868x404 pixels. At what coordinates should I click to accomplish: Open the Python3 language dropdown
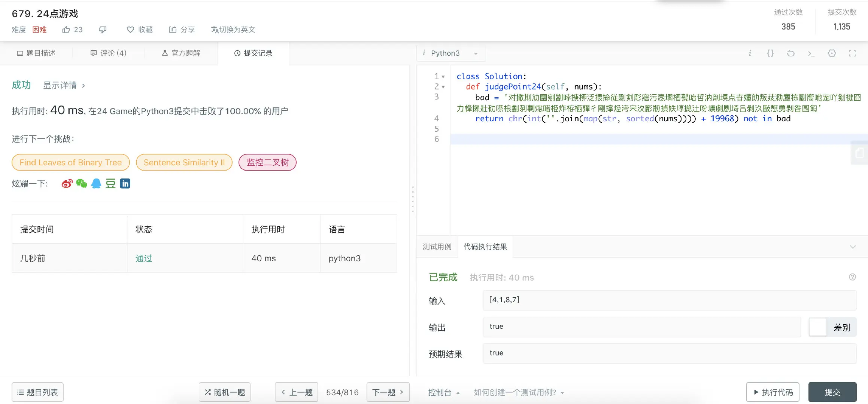point(451,53)
